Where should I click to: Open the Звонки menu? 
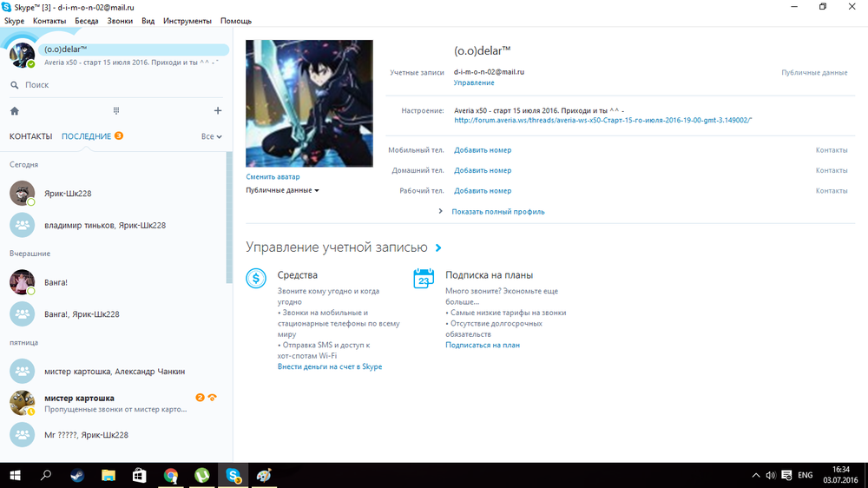(x=120, y=20)
